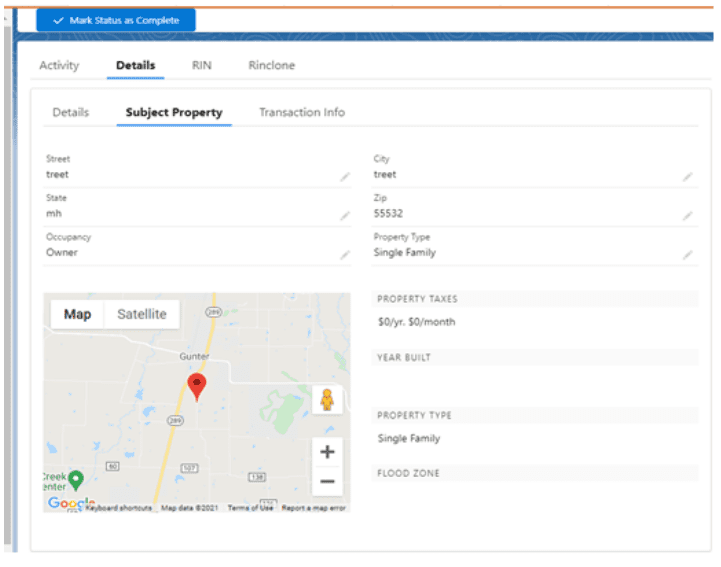
Task: Edit the Street field pencil icon
Action: pyautogui.click(x=345, y=177)
